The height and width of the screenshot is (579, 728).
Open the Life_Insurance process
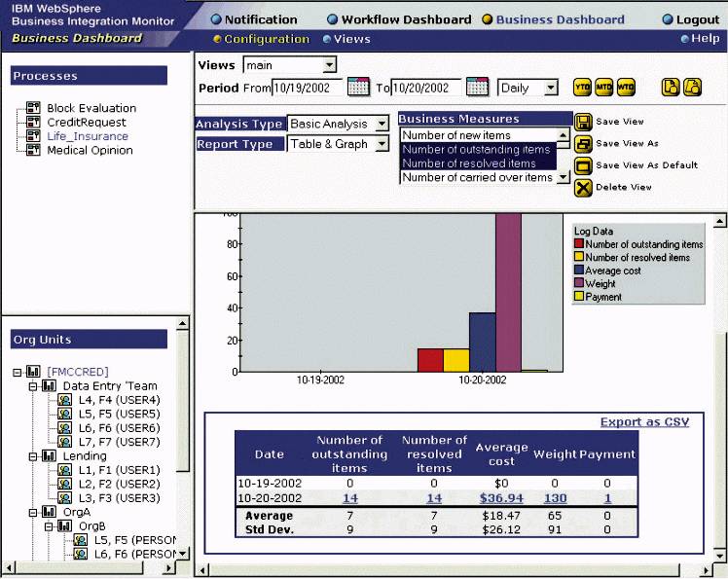pos(88,136)
